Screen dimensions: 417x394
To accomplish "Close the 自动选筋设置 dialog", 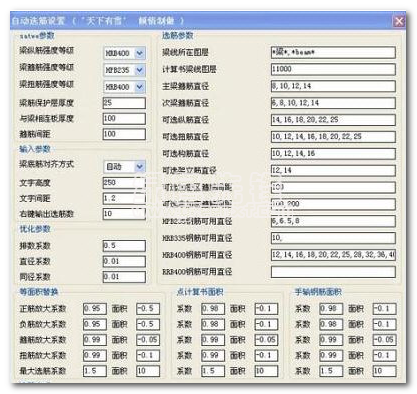I will pos(399,21).
